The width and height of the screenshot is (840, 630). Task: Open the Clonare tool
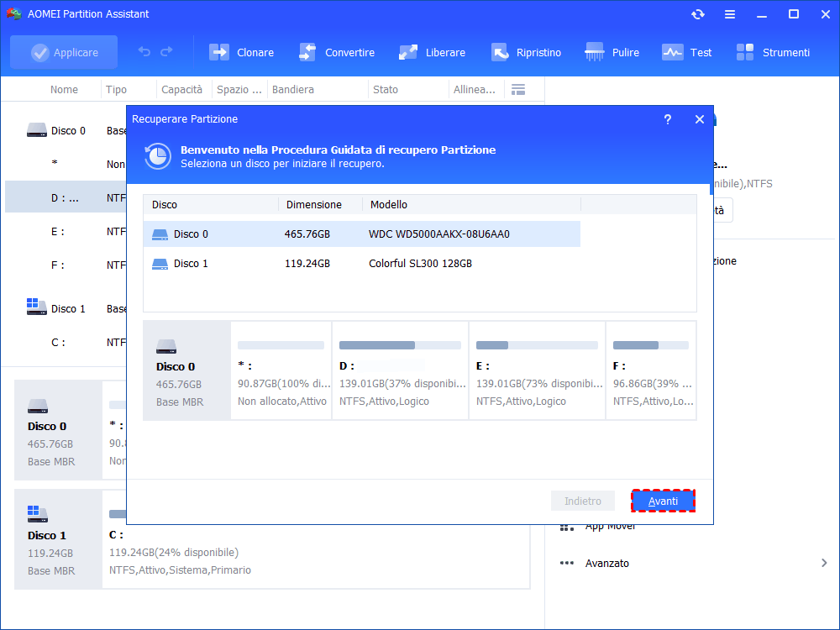pos(242,52)
